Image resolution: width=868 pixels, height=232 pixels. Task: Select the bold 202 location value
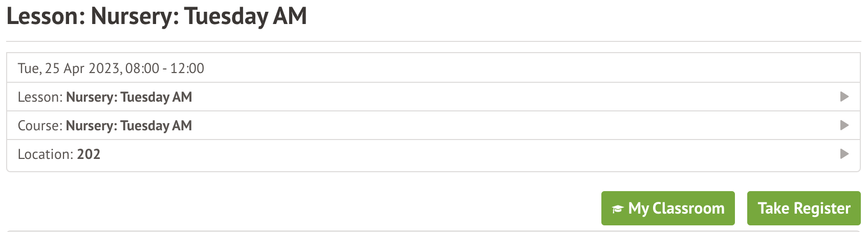coord(89,154)
